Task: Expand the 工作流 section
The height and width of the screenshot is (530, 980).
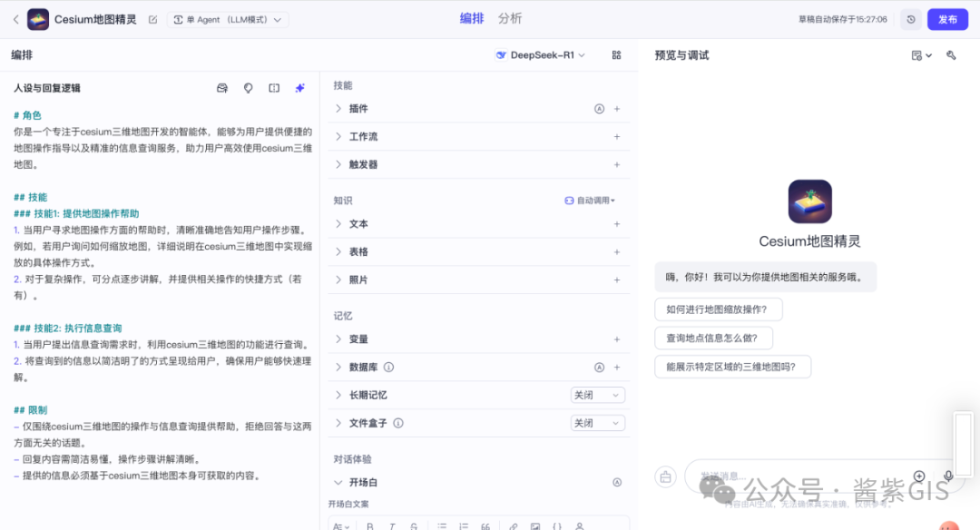Action: (x=338, y=136)
